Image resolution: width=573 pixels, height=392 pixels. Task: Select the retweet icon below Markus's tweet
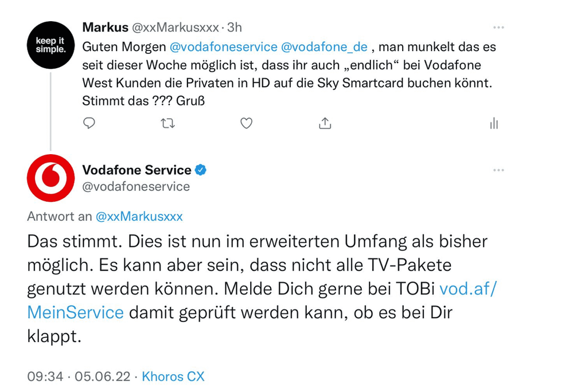(x=168, y=123)
